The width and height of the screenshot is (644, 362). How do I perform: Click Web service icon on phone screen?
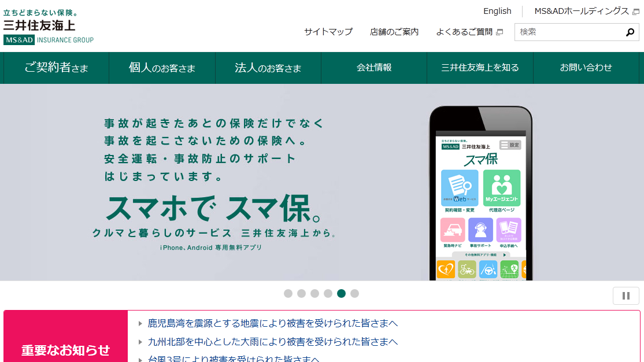pos(460,188)
